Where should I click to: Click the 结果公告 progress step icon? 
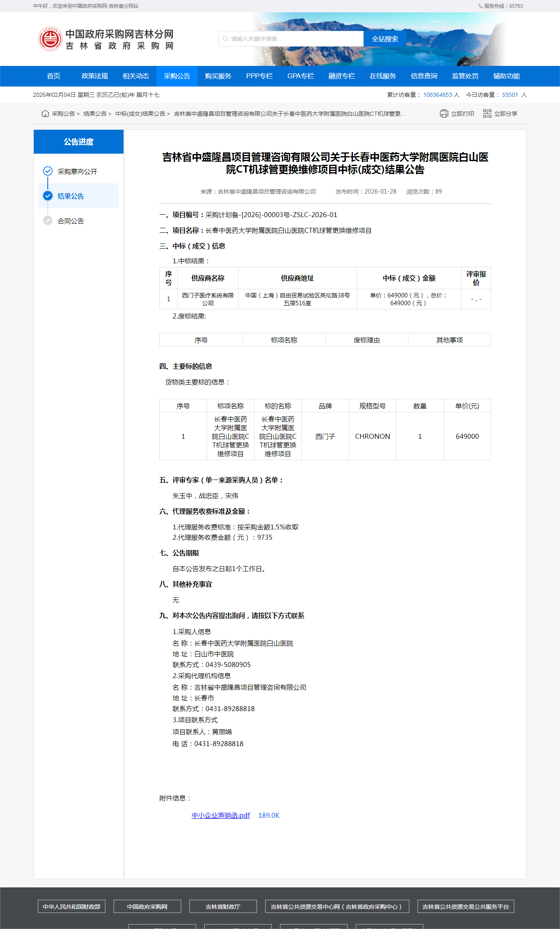coord(48,196)
